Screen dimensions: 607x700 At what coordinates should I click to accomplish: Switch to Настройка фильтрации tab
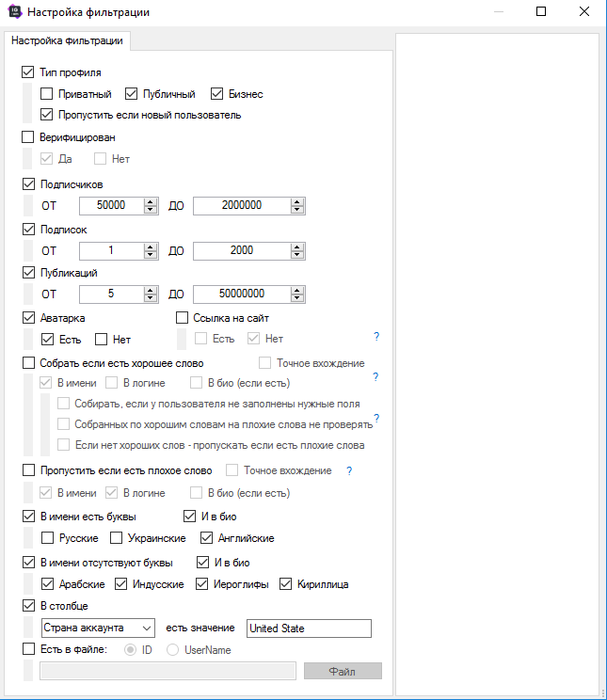(x=67, y=40)
